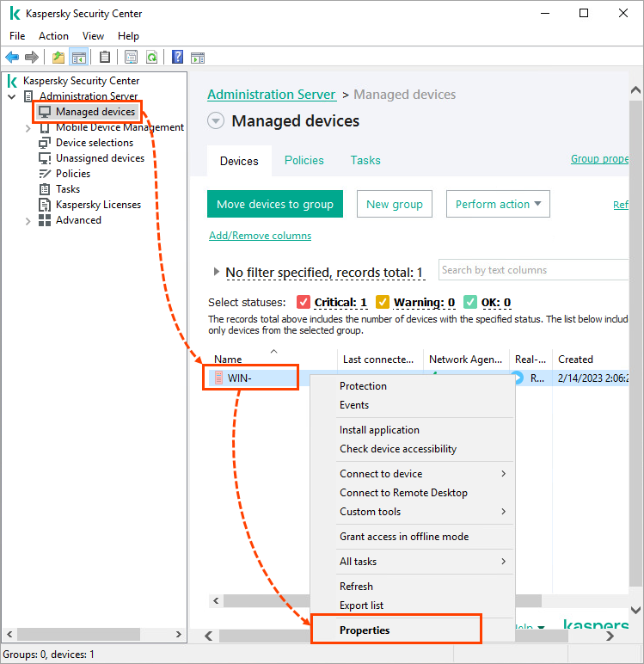This screenshot has width=644, height=664.
Task: Sort by the Created column header
Action: coord(590,360)
